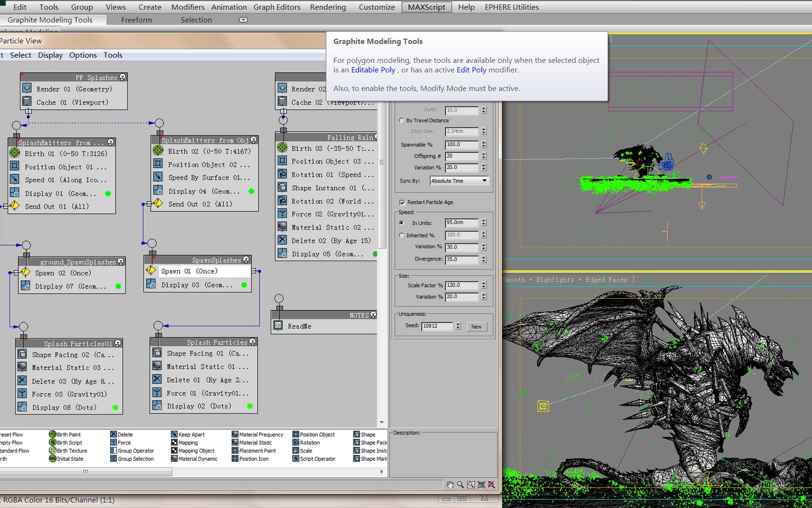Open the ribbon options dropdown beside Selection tab
Screen dimensions: 812x508
(x=243, y=20)
